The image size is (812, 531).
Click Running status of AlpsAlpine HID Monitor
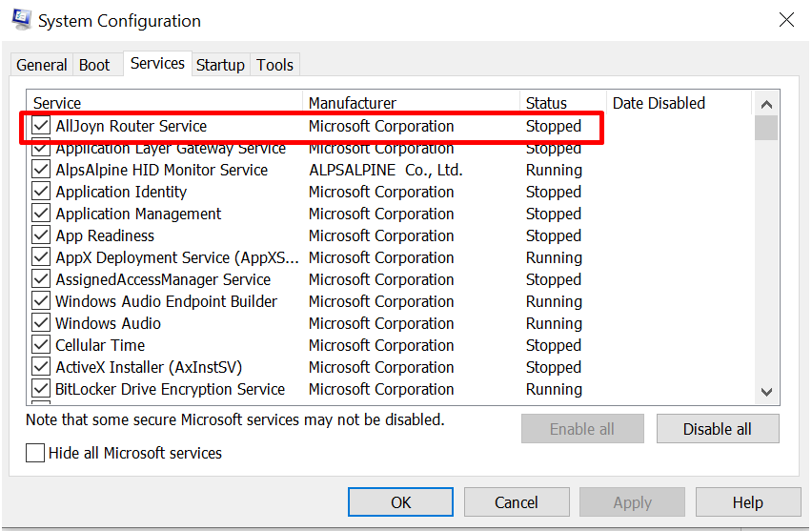(554, 170)
